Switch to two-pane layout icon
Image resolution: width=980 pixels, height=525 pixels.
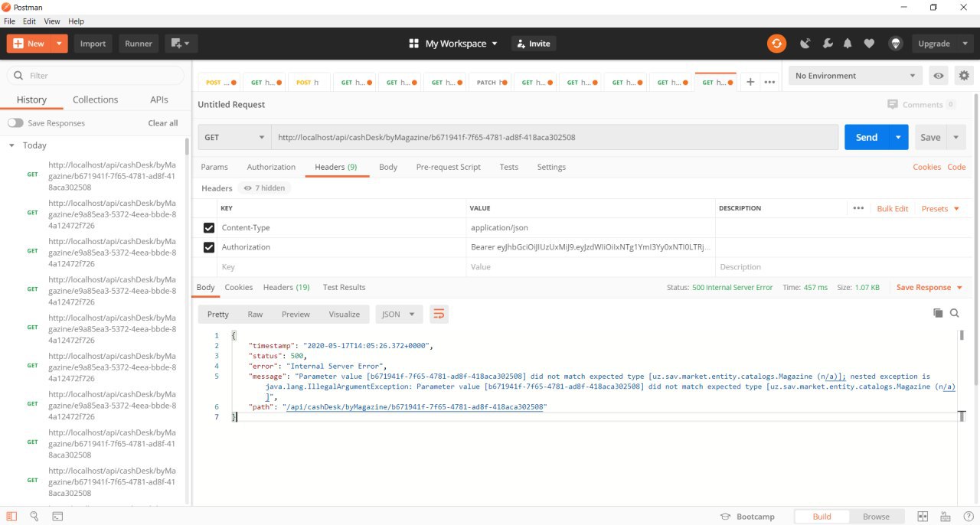[x=923, y=517]
